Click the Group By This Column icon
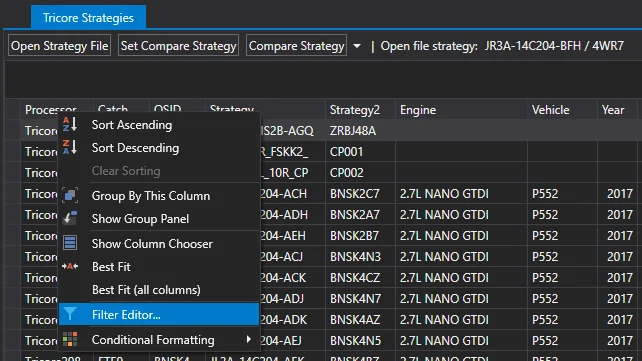 point(70,195)
